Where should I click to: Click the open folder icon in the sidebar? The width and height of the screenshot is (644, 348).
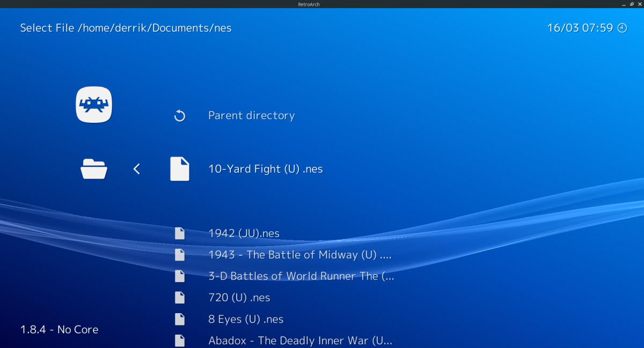94,168
